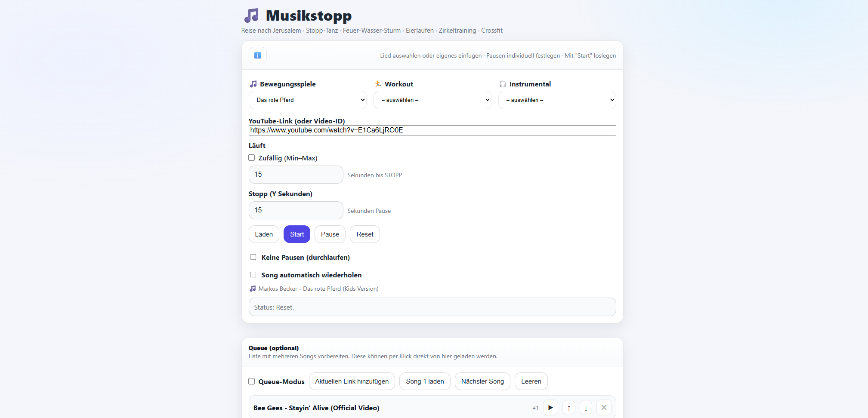868x418 pixels.
Task: Click the blue info icon button
Action: [257, 55]
